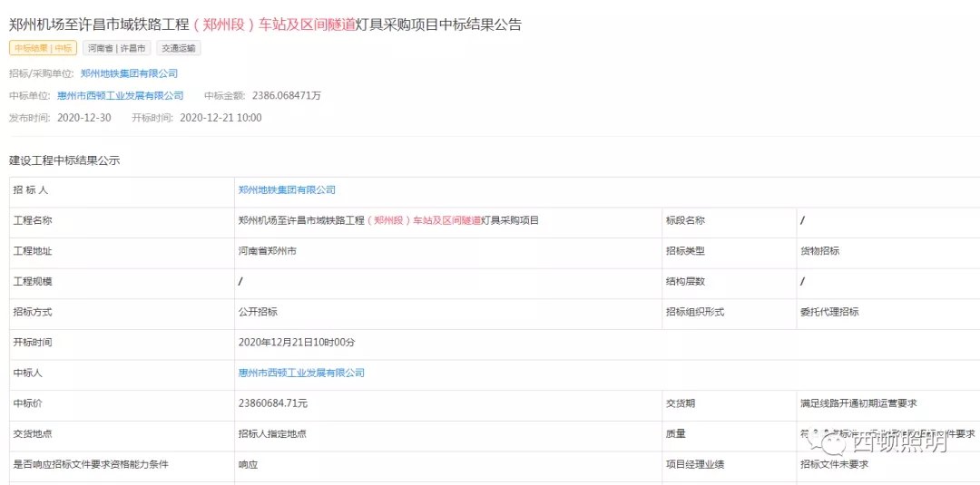The width and height of the screenshot is (980, 485).
Task: Click the 招 标 人 label cell
Action: [122, 190]
